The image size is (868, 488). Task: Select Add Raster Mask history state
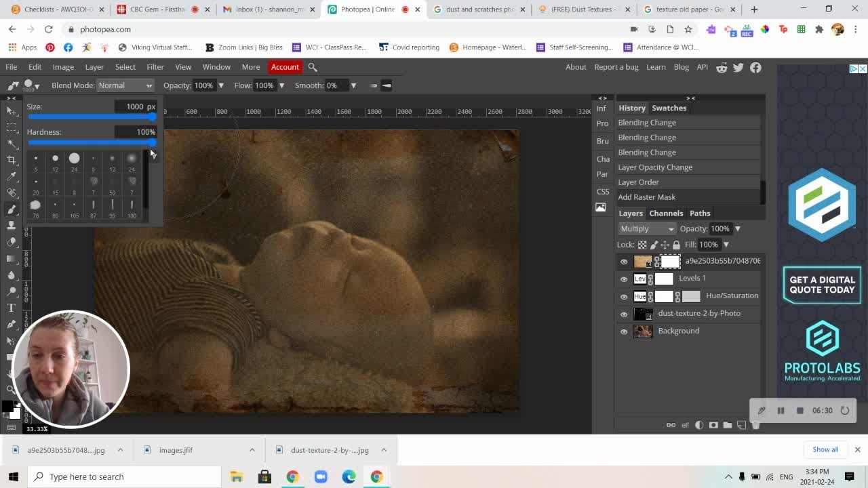(x=688, y=197)
